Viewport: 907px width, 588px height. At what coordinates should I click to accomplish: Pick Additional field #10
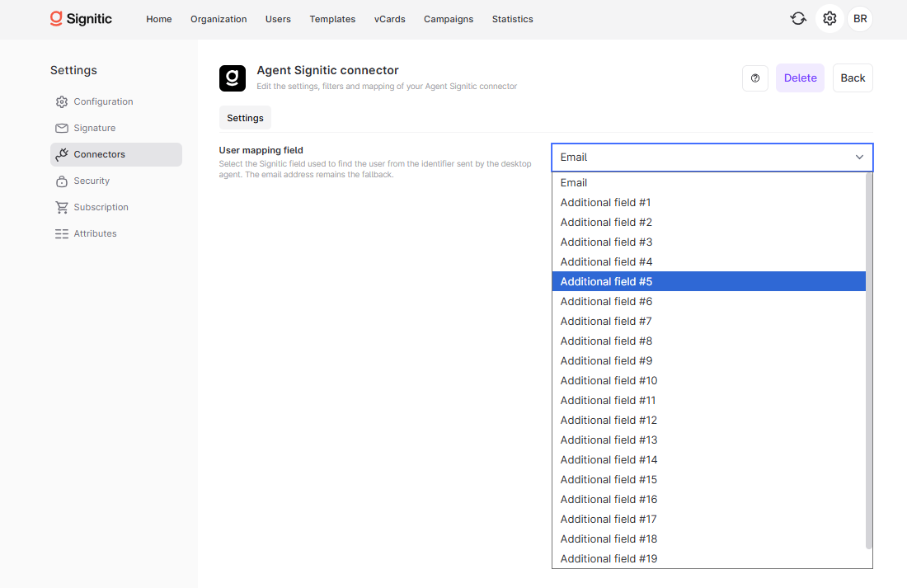pos(708,380)
